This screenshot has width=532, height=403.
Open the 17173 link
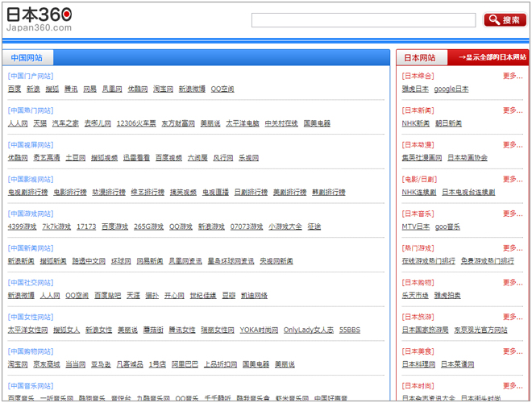[86, 226]
